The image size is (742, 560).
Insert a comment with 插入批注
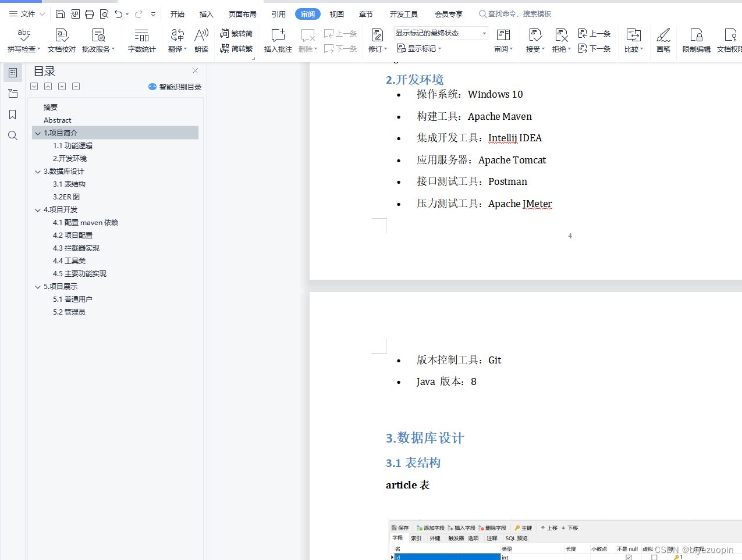(278, 40)
